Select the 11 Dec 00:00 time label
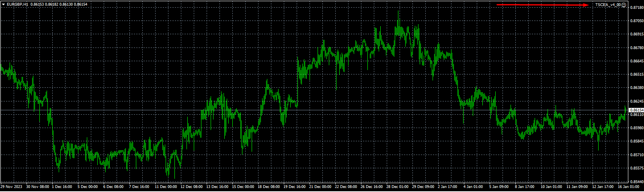 [x=166, y=187]
